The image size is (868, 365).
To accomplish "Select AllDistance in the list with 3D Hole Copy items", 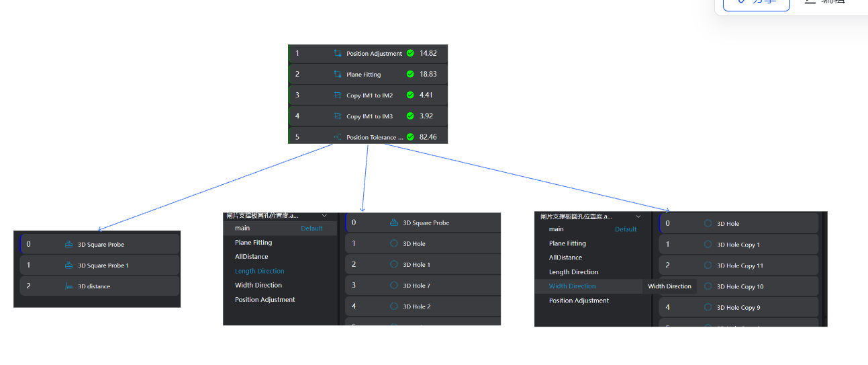I will 565,257.
